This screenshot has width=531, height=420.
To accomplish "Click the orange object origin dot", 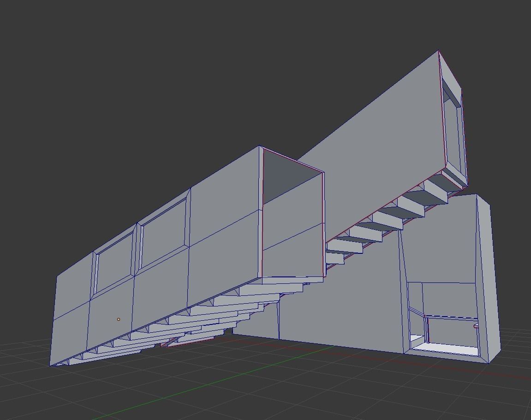I will tap(119, 319).
